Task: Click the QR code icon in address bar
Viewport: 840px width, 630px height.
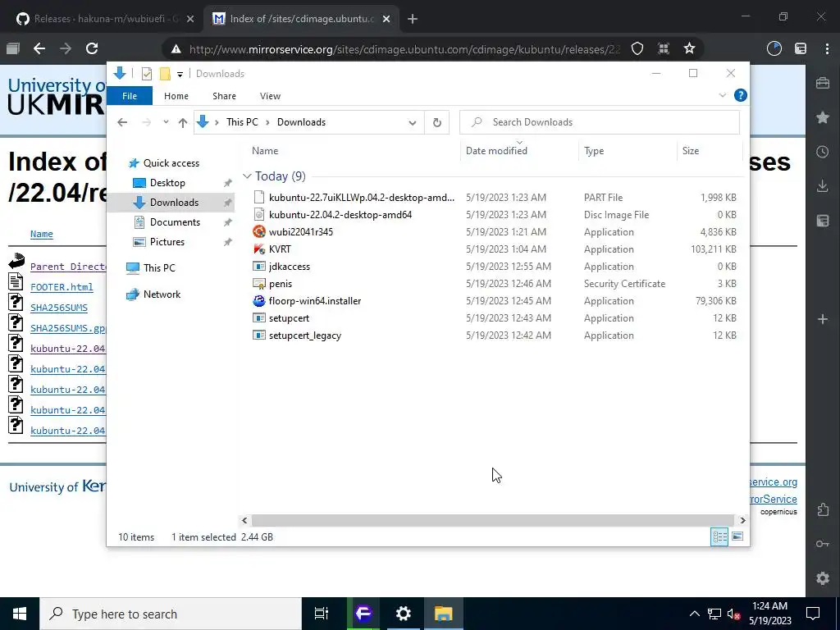Action: pyautogui.click(x=663, y=48)
